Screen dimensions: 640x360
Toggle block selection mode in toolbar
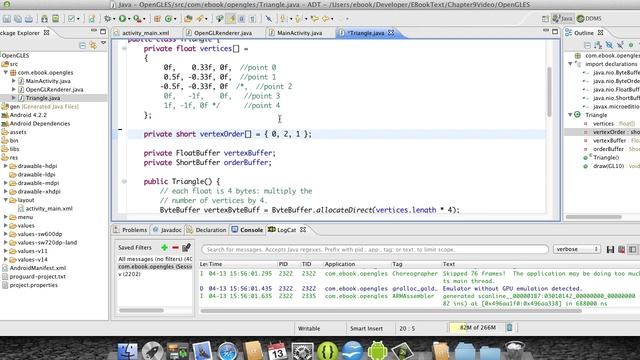pyautogui.click(x=242, y=19)
